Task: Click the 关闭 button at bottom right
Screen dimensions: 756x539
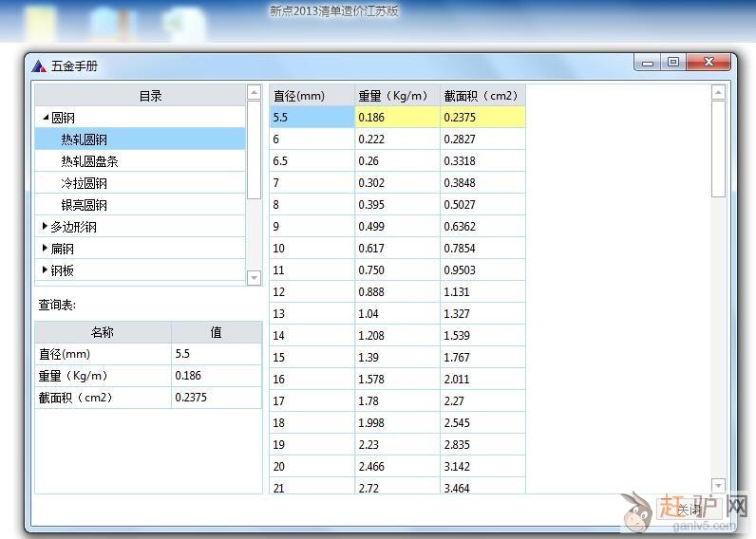Action: click(x=688, y=510)
